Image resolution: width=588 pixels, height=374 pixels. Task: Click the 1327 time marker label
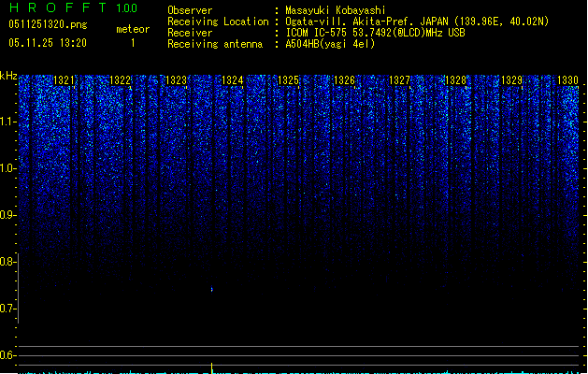tap(400, 80)
